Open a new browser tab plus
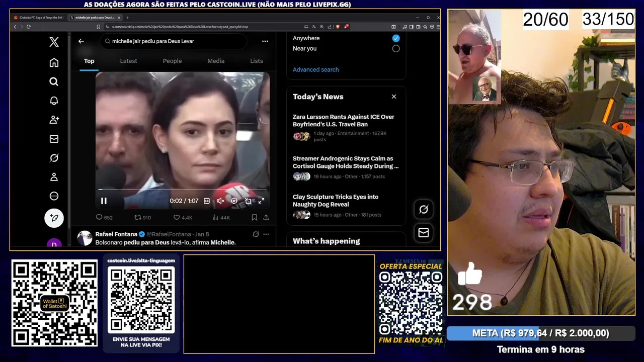This screenshot has width=644, height=362. point(127,18)
